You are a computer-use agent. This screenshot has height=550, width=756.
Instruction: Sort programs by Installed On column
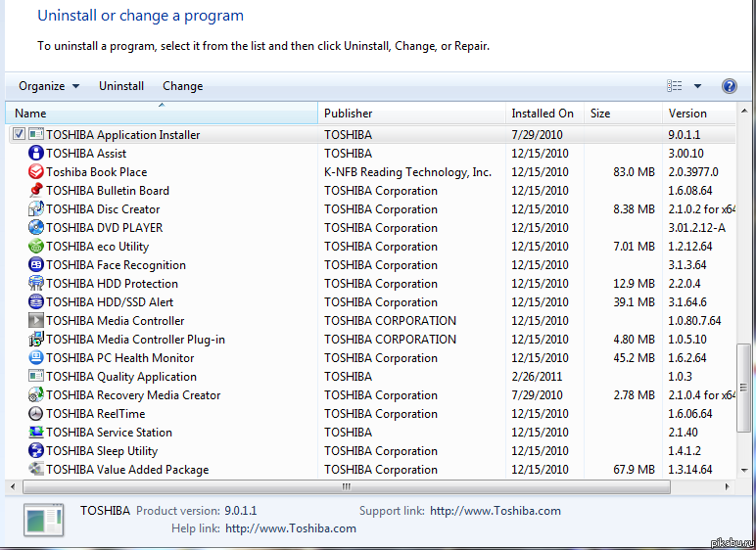pyautogui.click(x=543, y=114)
